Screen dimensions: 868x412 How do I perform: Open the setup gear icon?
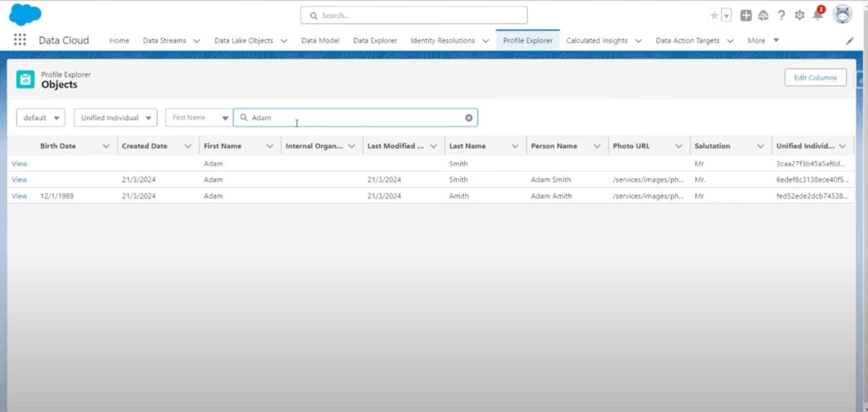click(799, 15)
